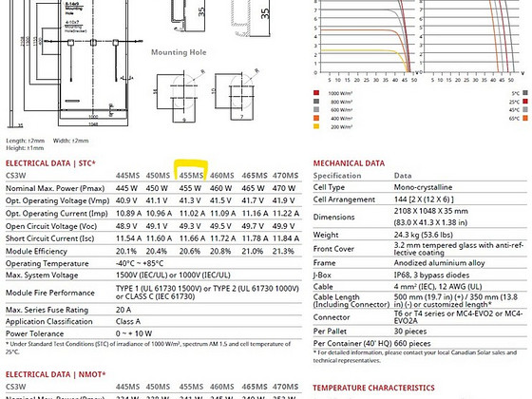Click the '1500V (IEC/UL) or 1000V (IEC/UL)' value
Viewport: 532px width, 399px height.
(x=173, y=275)
